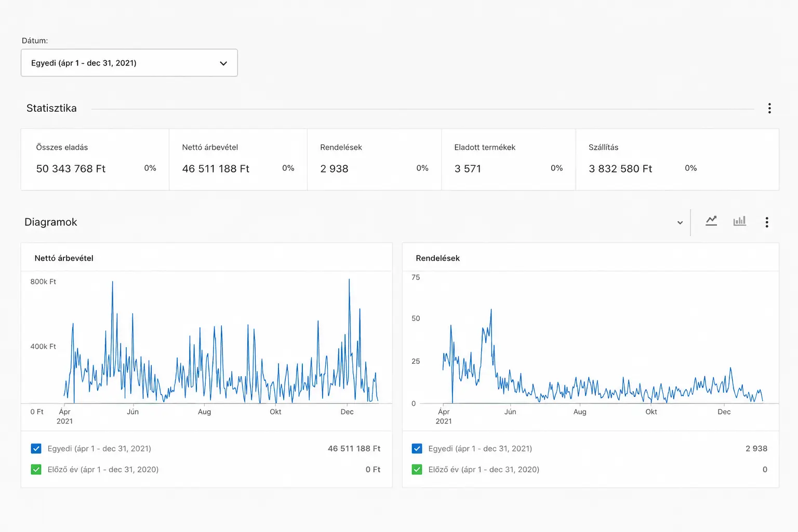Uncheck Előző év in Rendelések chart
The width and height of the screenshot is (798, 532).
[x=417, y=470]
